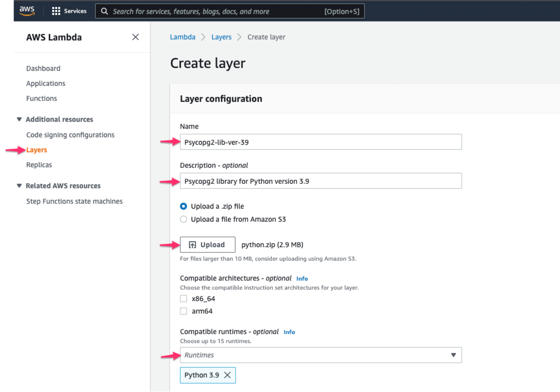Viewport: 560px width, 392px height.
Task: Go to Layers in breadcrumb
Action: pos(221,37)
